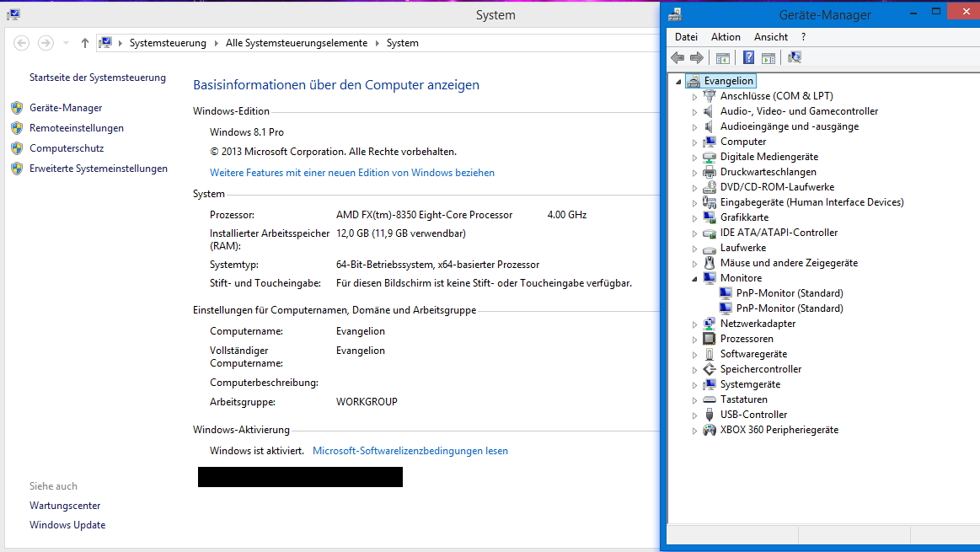Select the Evangelion computer name in tree

(x=728, y=81)
